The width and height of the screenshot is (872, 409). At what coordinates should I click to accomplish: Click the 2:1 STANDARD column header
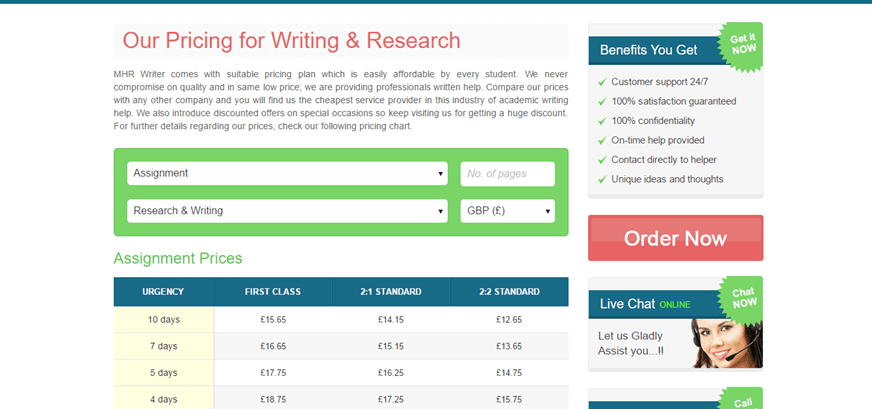point(391,292)
